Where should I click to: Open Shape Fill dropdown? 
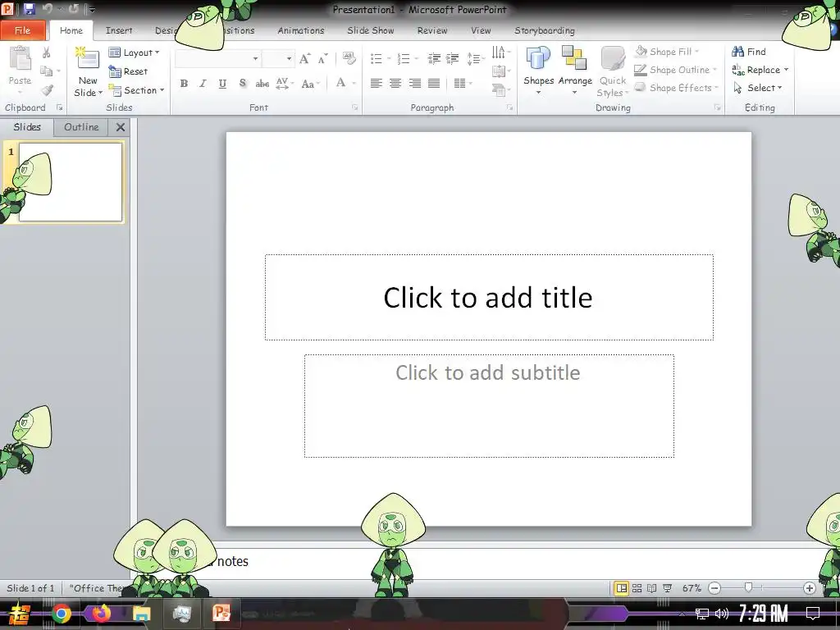(x=668, y=52)
